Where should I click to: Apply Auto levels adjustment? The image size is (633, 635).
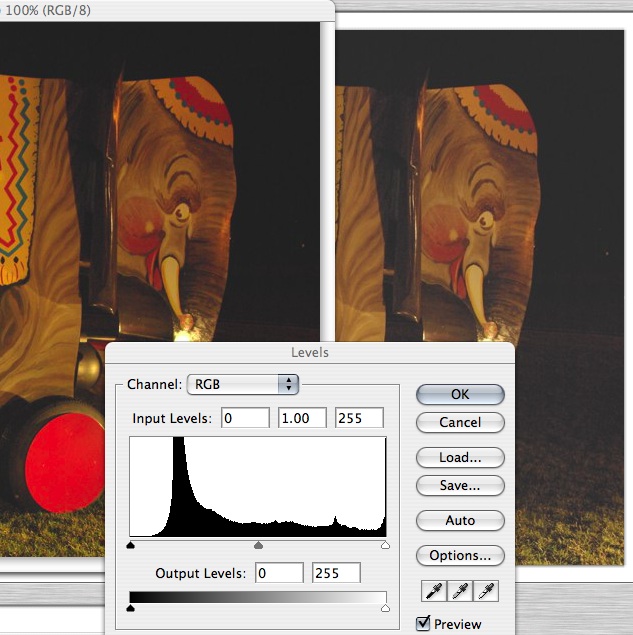click(460, 520)
